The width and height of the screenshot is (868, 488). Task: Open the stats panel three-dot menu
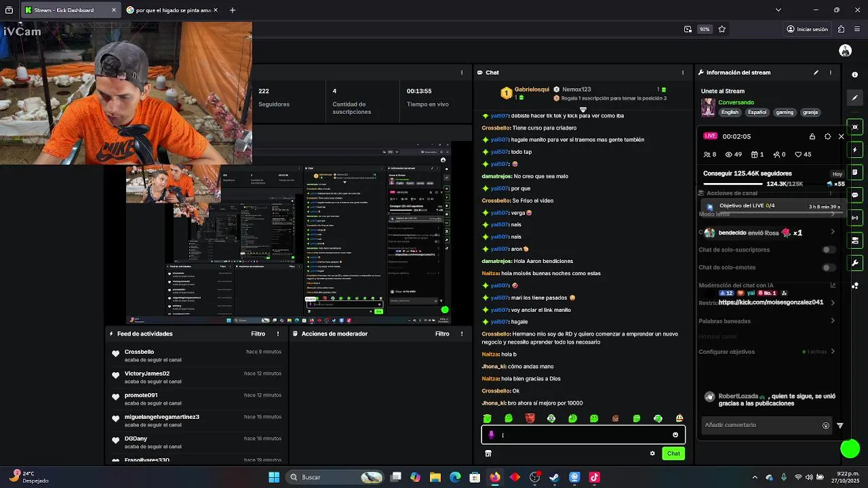pos(462,73)
